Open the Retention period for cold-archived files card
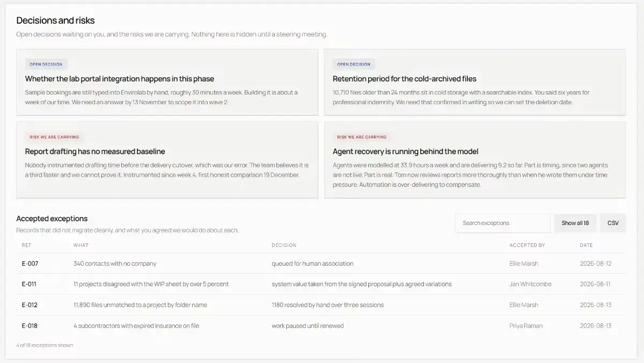 [x=475, y=82]
